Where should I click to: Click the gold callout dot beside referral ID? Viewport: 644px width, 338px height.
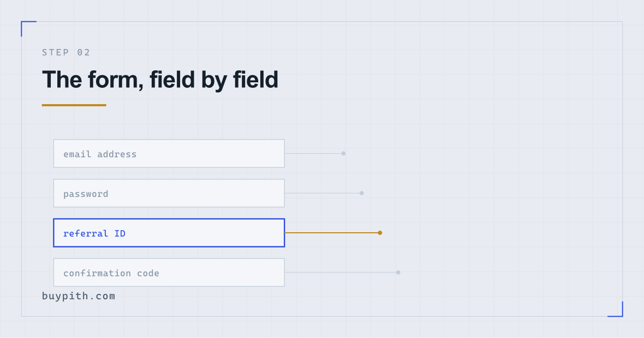click(x=380, y=233)
